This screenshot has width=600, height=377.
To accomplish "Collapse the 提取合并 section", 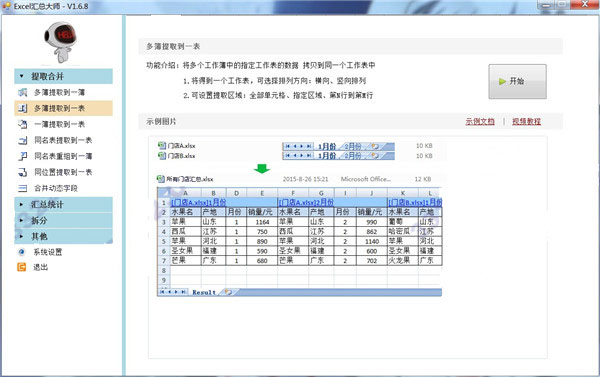I will point(64,76).
